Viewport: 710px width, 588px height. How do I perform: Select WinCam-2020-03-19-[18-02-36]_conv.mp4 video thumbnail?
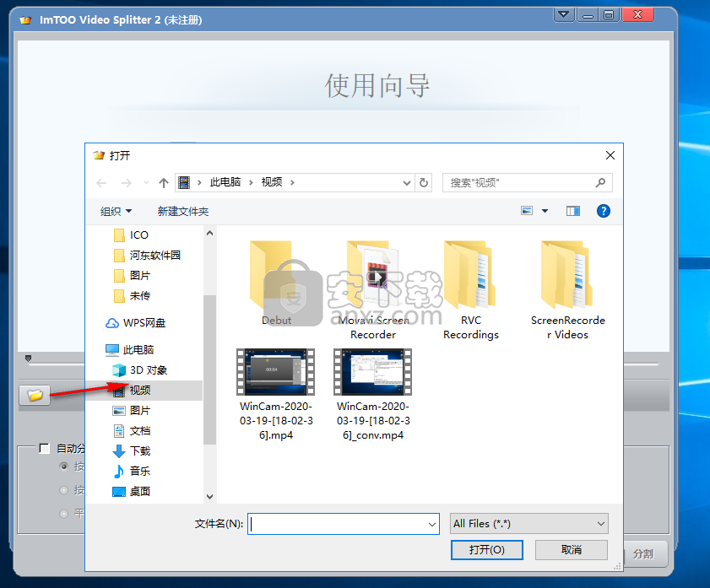click(372, 372)
